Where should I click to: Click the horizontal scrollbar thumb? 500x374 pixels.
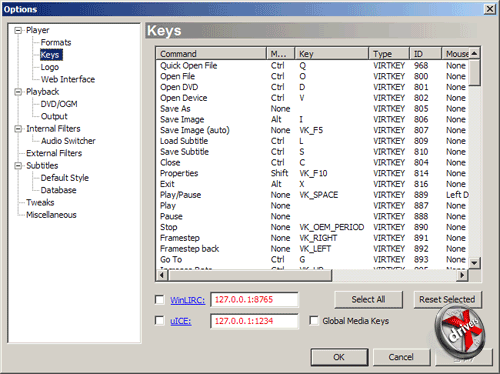click(250, 275)
